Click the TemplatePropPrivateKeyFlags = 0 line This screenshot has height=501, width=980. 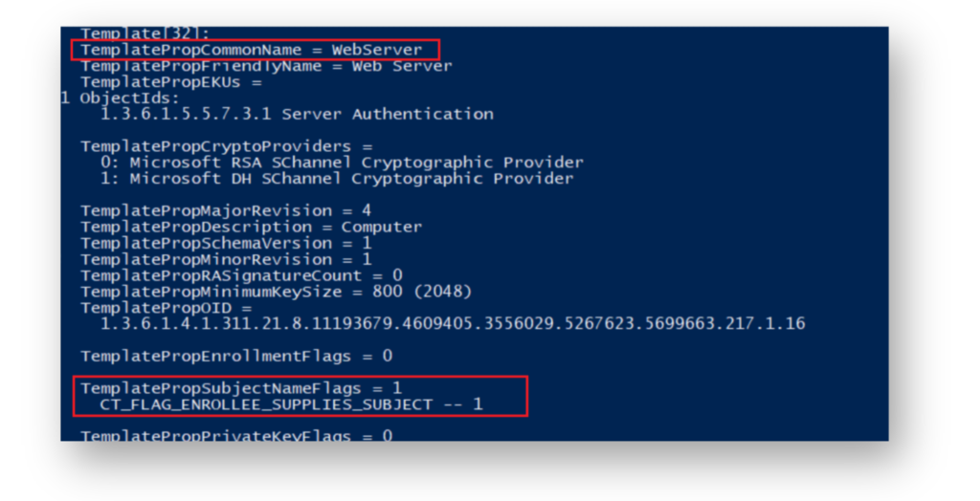pyautogui.click(x=236, y=435)
